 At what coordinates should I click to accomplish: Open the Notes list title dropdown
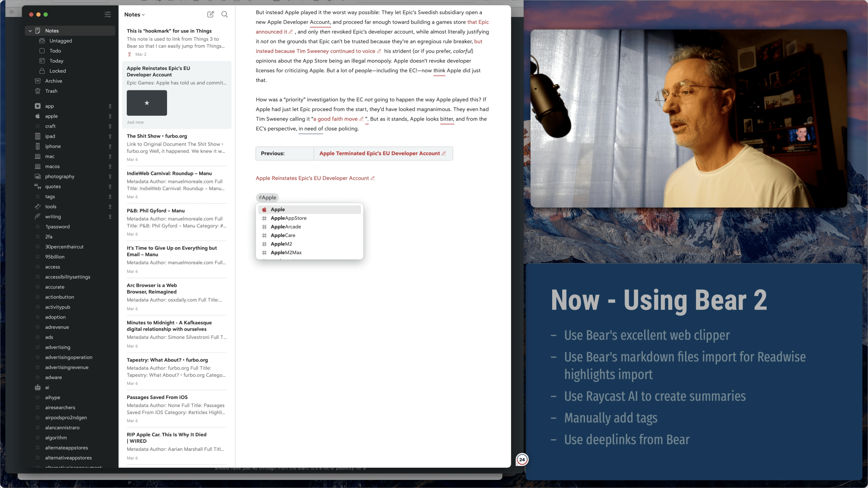(x=135, y=14)
